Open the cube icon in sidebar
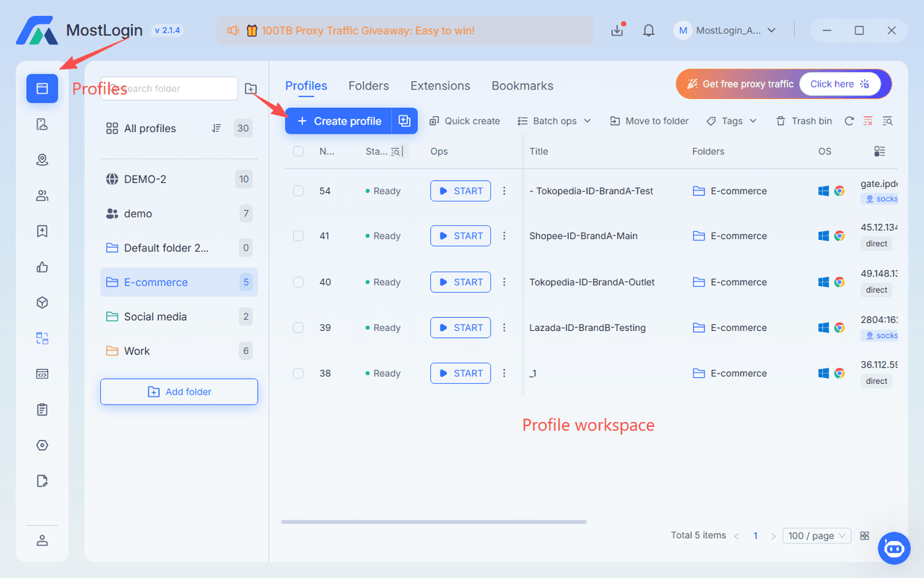The width and height of the screenshot is (924, 578). [42, 303]
